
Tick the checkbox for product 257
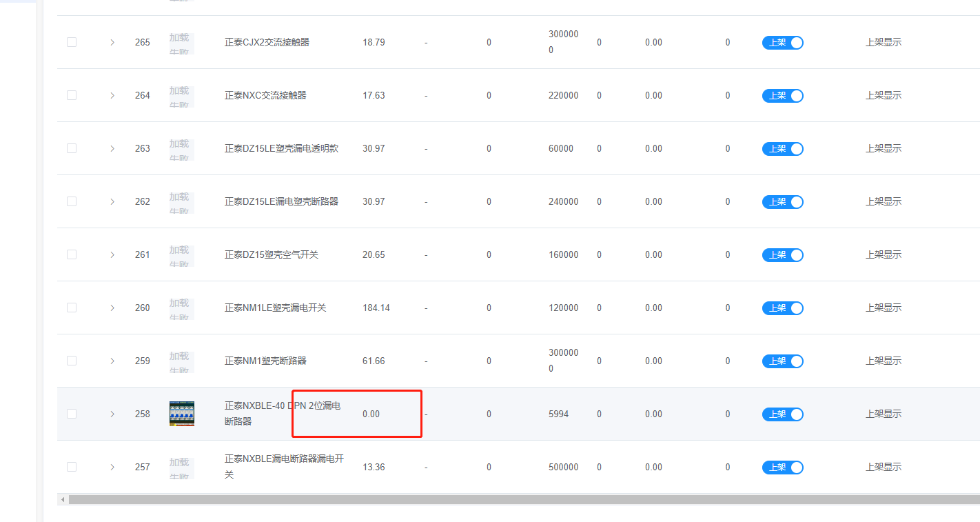pos(72,467)
